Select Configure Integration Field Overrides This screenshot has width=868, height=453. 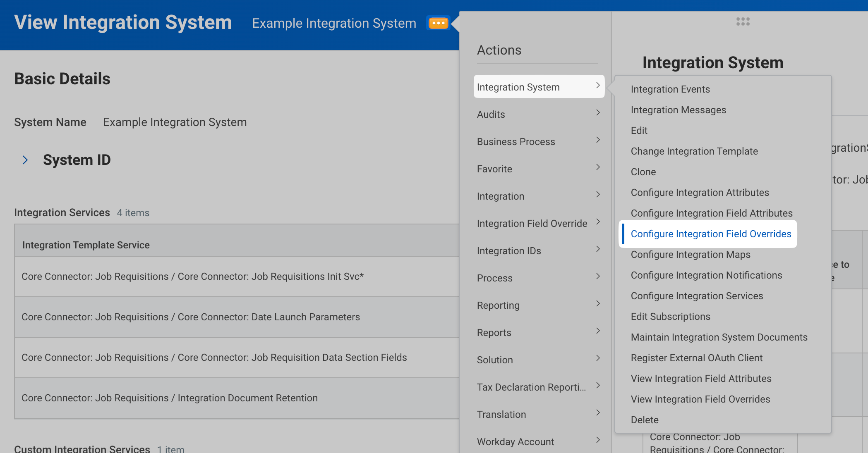point(711,234)
